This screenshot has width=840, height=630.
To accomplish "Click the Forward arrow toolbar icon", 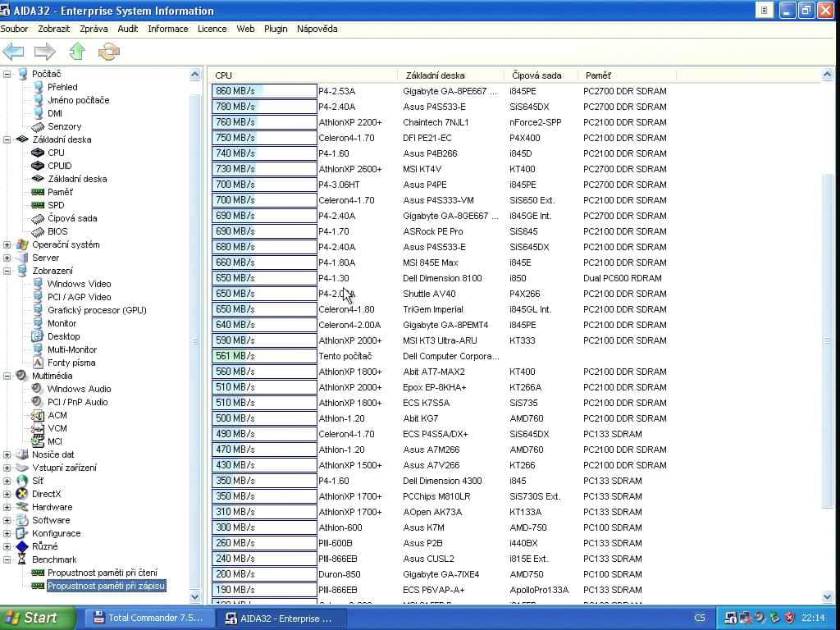I will pos(45,52).
